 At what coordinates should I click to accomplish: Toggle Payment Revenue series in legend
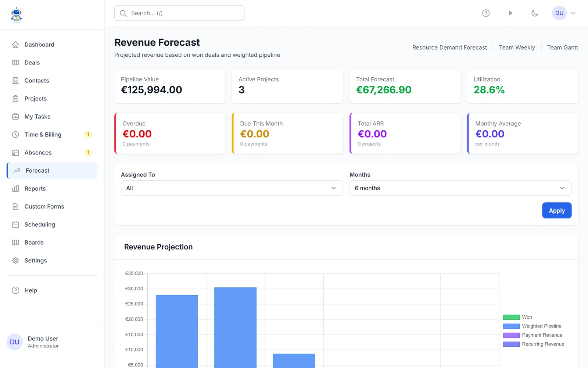[x=533, y=335]
